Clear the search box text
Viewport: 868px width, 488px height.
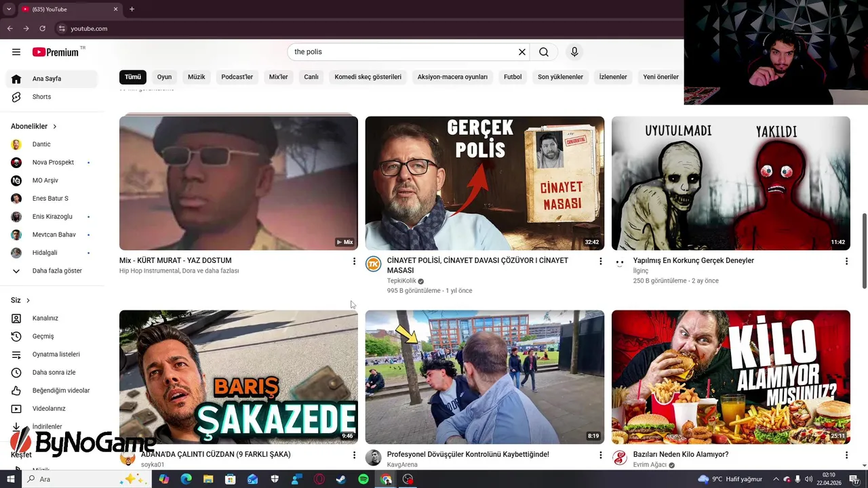522,52
